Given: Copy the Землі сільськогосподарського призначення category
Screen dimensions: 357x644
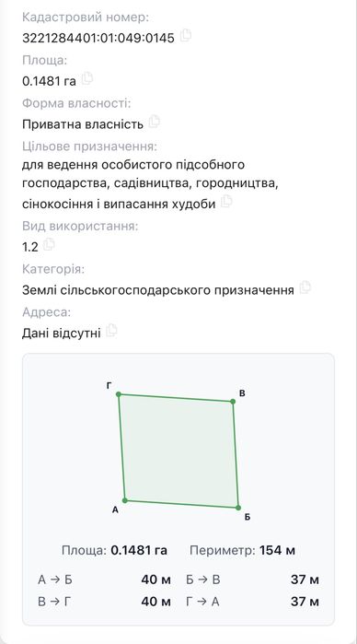Looking at the screenshot, I should pos(305,287).
